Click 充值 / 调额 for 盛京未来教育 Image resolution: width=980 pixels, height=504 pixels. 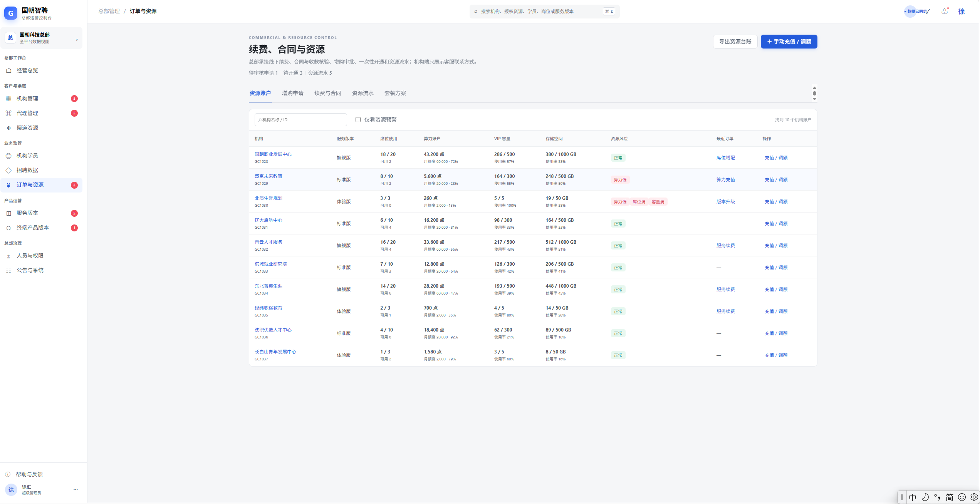(x=776, y=180)
